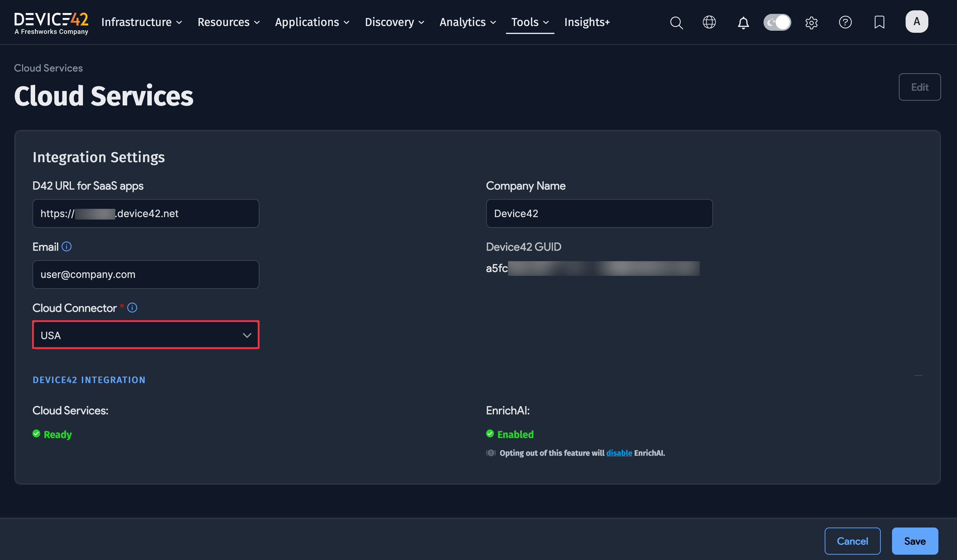Open the help icon

click(845, 22)
